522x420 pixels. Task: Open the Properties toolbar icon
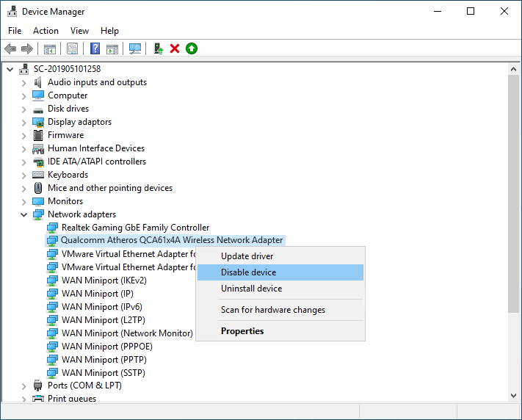click(x=72, y=49)
